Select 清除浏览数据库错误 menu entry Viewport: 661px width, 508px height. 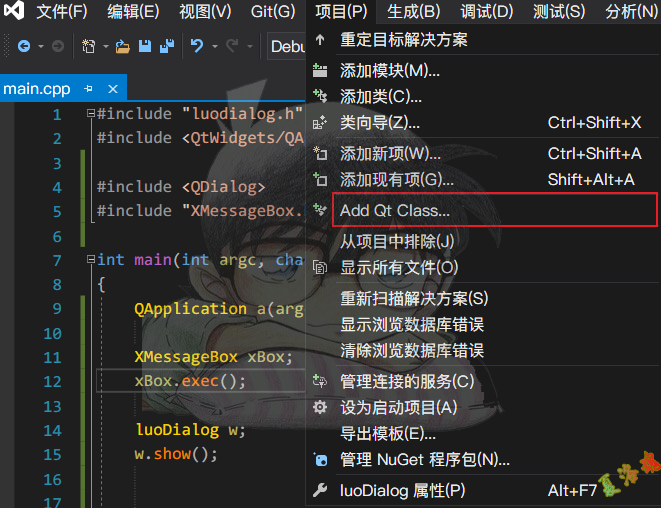pos(483,351)
